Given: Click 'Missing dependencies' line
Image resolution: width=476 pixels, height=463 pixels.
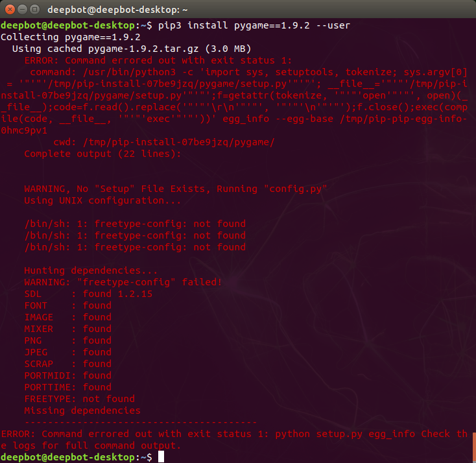Looking at the screenshot, I should [82, 410].
